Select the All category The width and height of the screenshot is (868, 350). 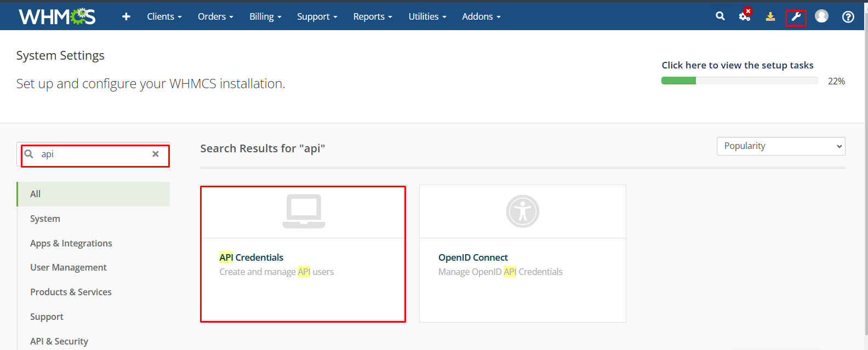pyautogui.click(x=93, y=194)
